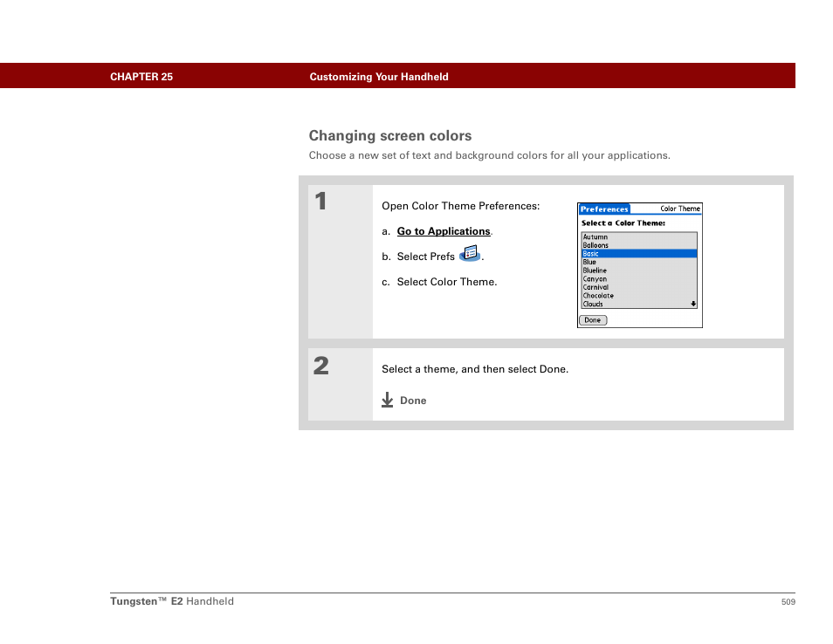Click the Tungsten E2 Handheld footer text
Viewport: 833px width, 644px height.
pos(172,601)
